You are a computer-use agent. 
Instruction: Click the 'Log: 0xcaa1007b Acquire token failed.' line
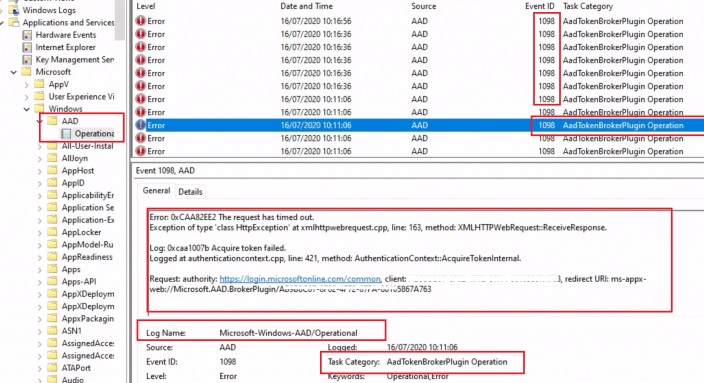[x=217, y=248]
